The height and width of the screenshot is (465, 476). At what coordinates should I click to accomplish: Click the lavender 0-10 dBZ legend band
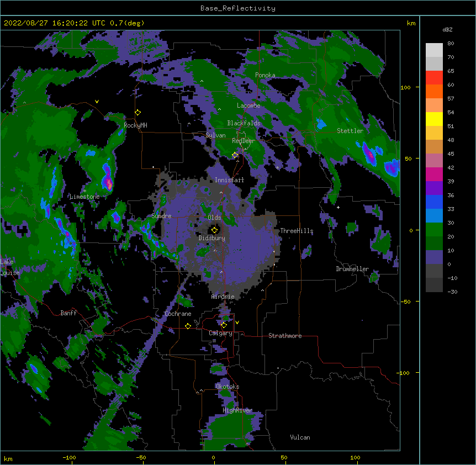click(x=434, y=257)
